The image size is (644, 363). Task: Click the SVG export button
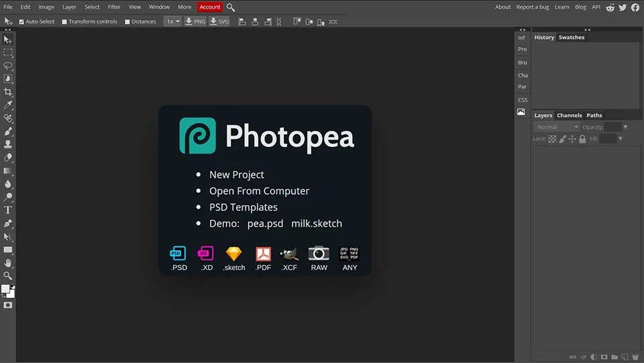pos(219,21)
